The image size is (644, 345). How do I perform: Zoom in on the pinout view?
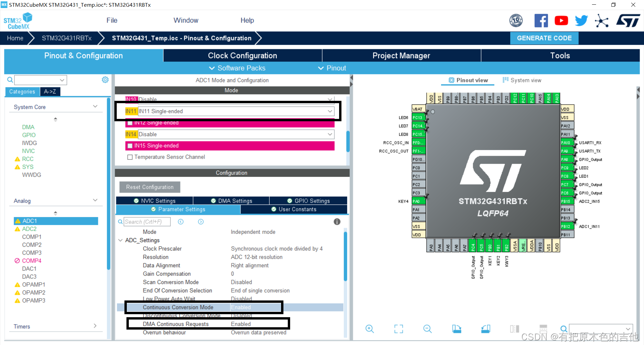370,329
